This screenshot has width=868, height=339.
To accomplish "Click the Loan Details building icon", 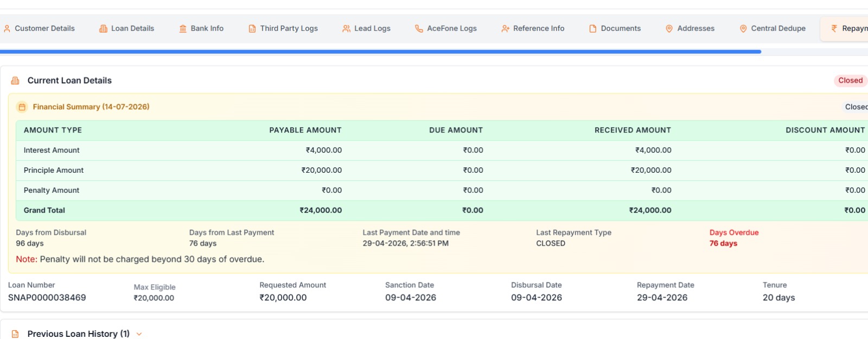I will click(x=103, y=29).
